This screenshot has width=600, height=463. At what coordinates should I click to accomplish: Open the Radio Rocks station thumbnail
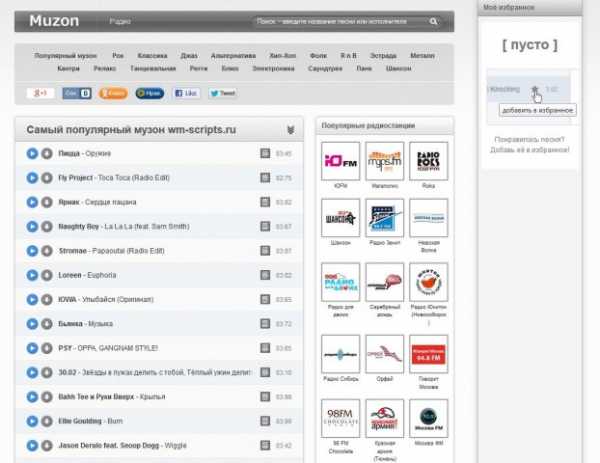(x=428, y=160)
